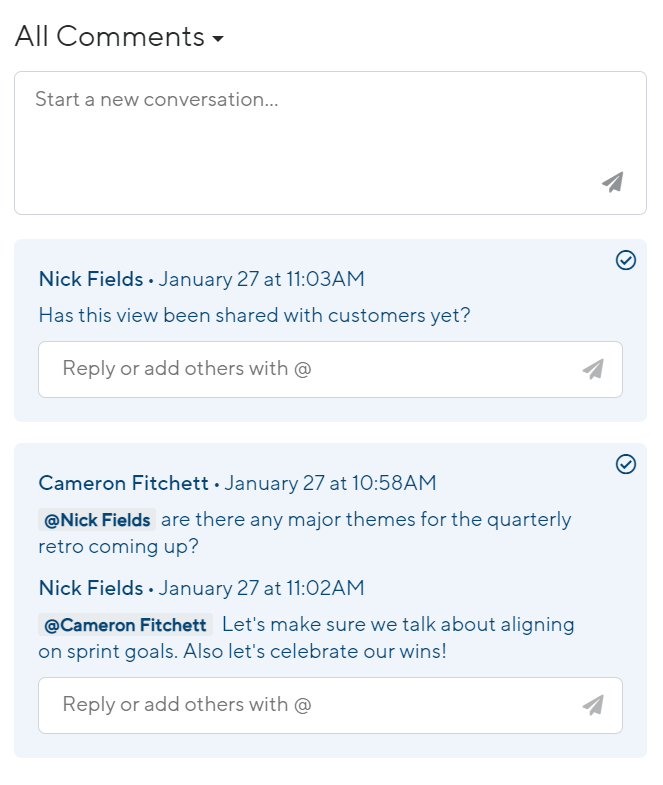Click the January 27 at 11:02AM timestamp
Screen dimensions: 663x785
pos(261,587)
